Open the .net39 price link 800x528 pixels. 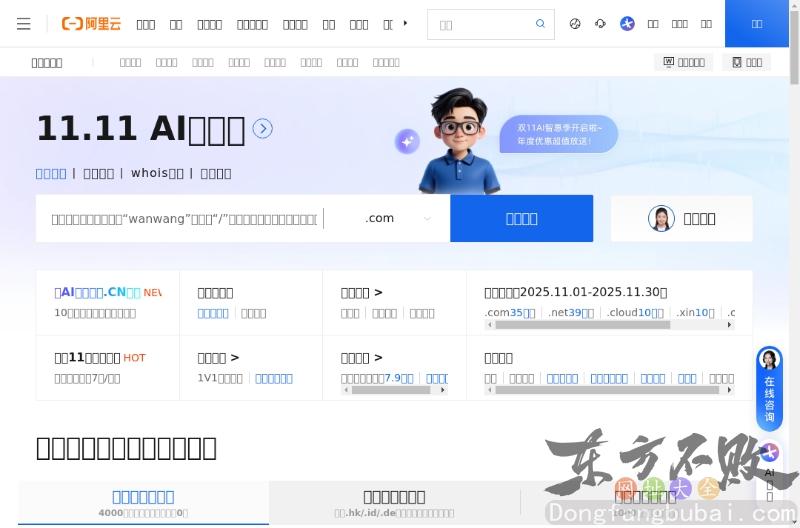(571, 313)
